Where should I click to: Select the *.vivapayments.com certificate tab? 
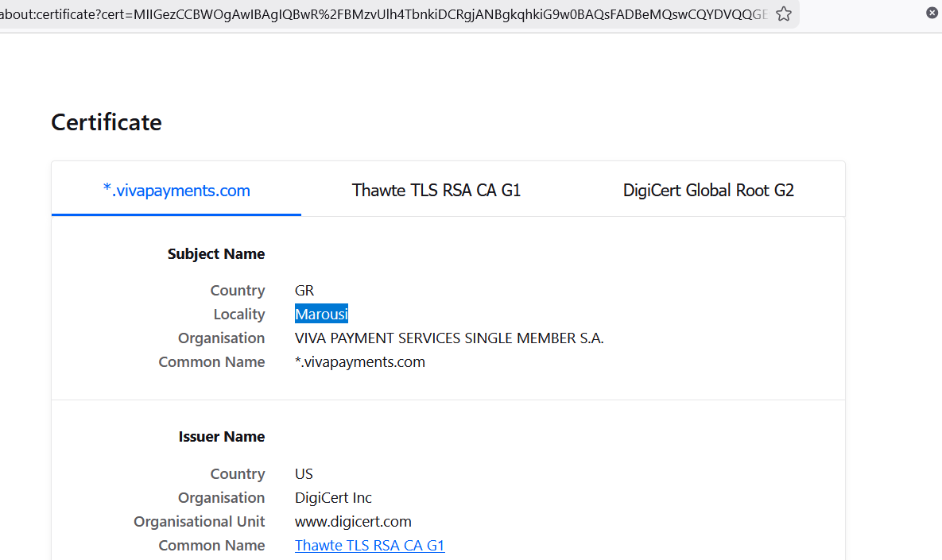[176, 191]
